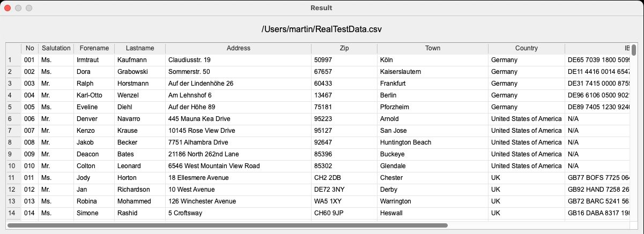The height and width of the screenshot is (234, 644).
Task: Click Auf der Lindenhöhe 26 cell
Action: [239, 84]
